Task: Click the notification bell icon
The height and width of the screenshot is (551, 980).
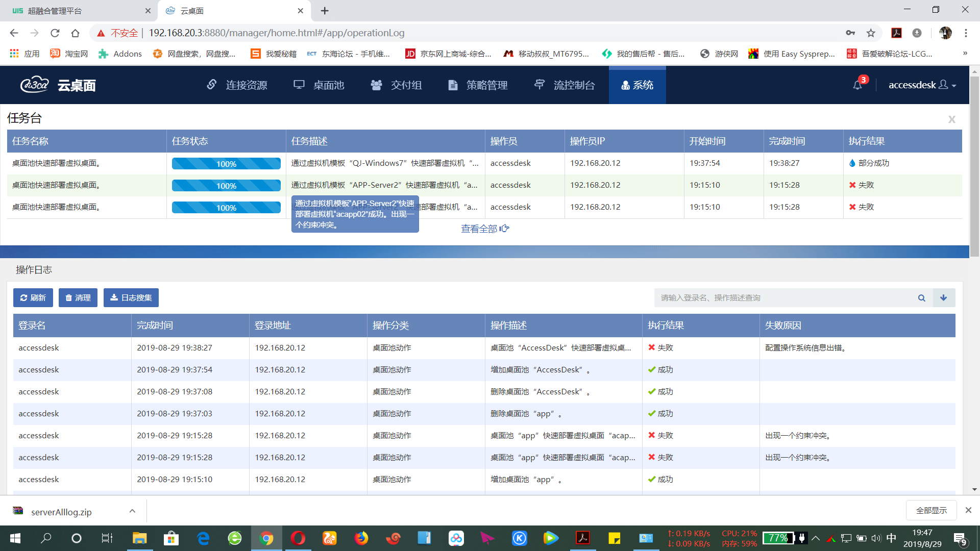Action: pyautogui.click(x=857, y=85)
